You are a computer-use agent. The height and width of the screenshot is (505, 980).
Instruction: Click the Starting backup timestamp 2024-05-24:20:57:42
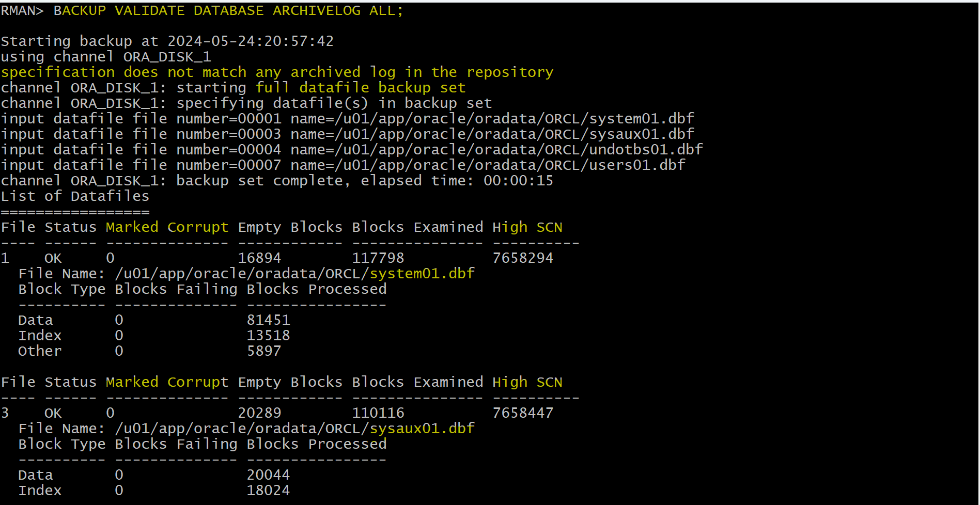click(251, 41)
